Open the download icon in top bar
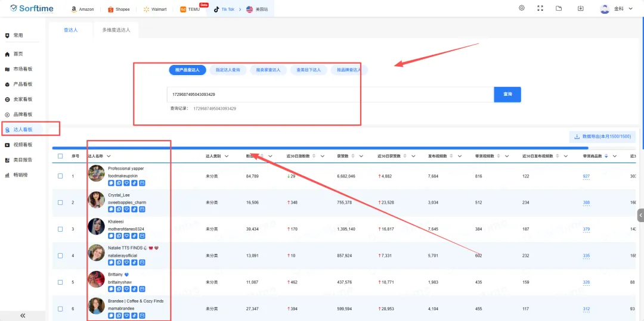This screenshot has width=644, height=321. click(581, 8)
